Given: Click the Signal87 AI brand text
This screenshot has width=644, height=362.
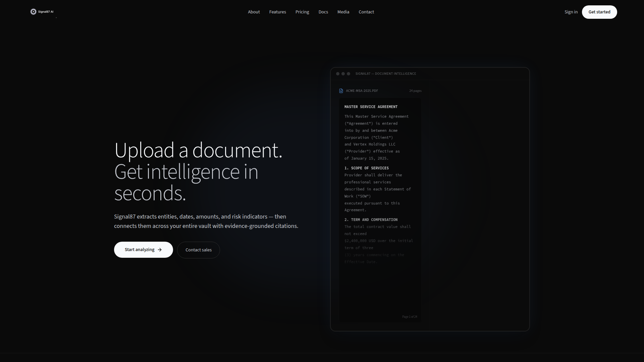Looking at the screenshot, I should [x=46, y=12].
